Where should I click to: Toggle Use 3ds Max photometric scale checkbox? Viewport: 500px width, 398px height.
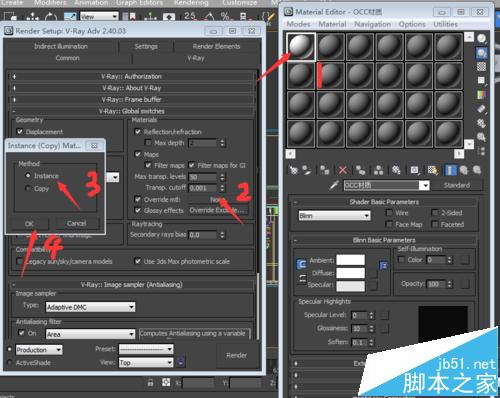[x=138, y=261]
